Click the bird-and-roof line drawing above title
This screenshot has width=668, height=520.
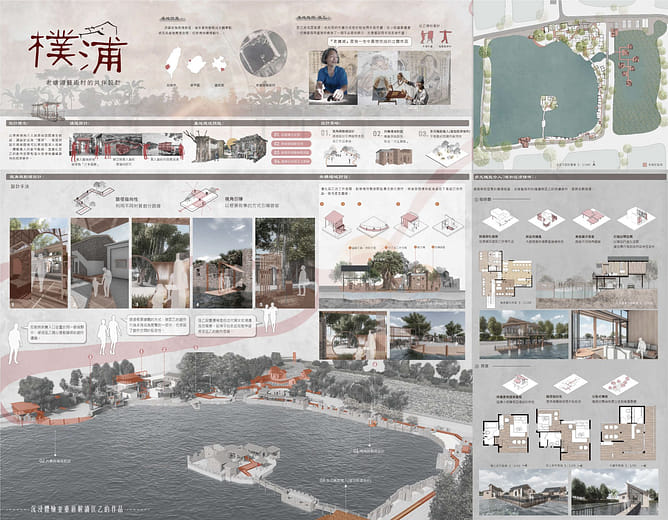click(x=100, y=29)
